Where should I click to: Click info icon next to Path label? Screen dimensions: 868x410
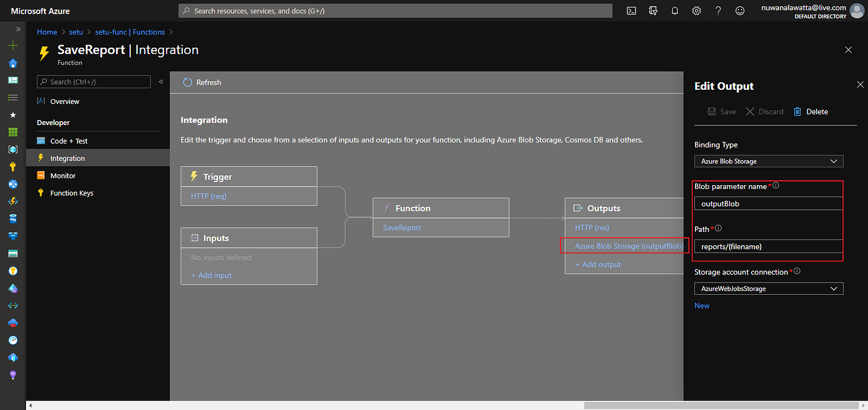719,229
